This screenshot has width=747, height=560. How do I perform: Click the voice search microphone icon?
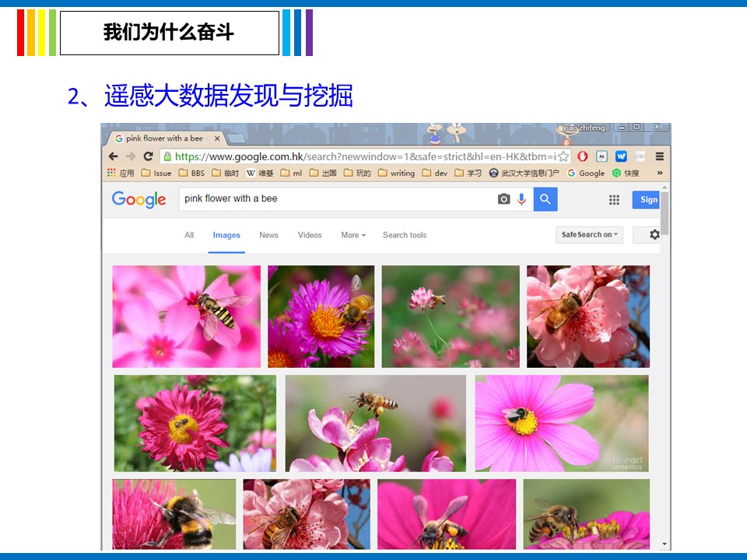[521, 199]
